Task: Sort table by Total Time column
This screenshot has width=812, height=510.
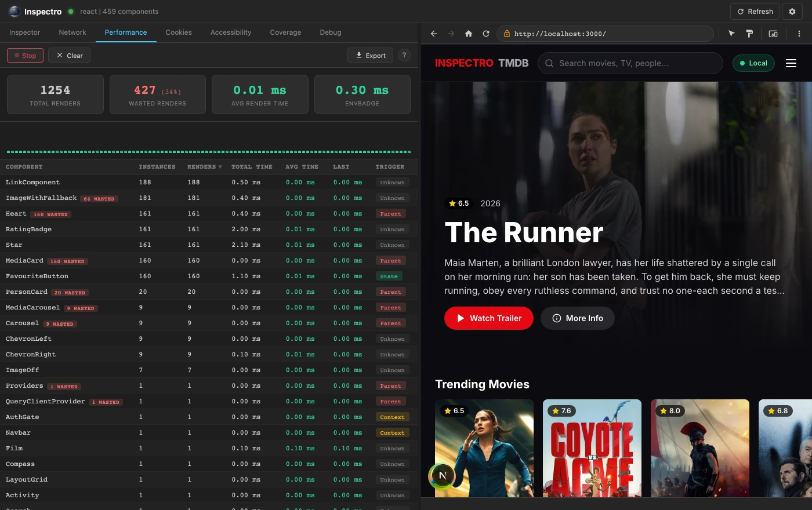Action: 252,167
